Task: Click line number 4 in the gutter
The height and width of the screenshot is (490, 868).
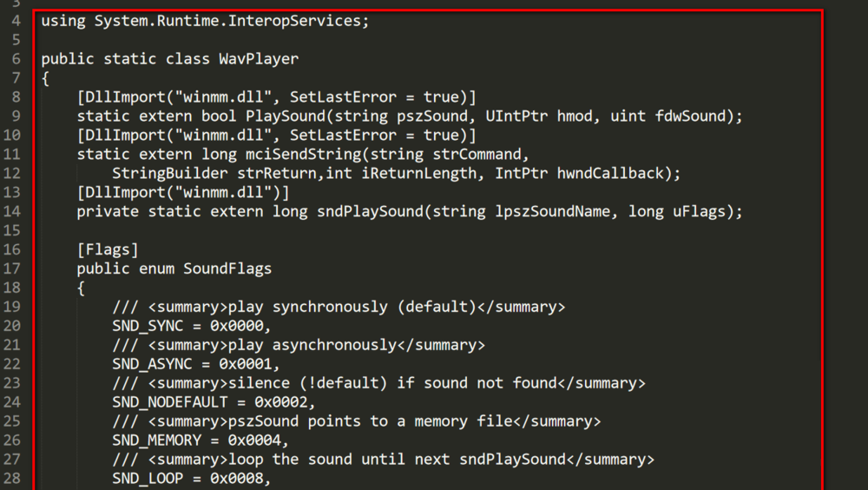Action: (x=16, y=21)
